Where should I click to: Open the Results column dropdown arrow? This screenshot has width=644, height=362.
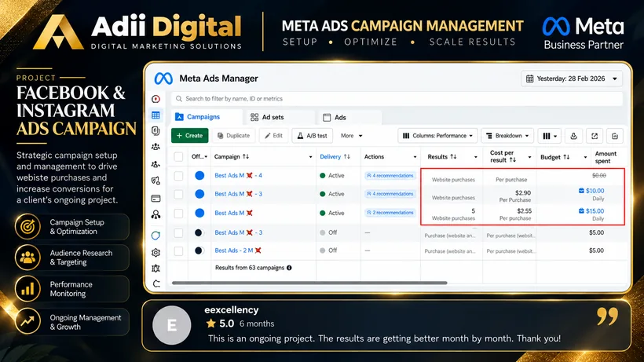point(476,157)
